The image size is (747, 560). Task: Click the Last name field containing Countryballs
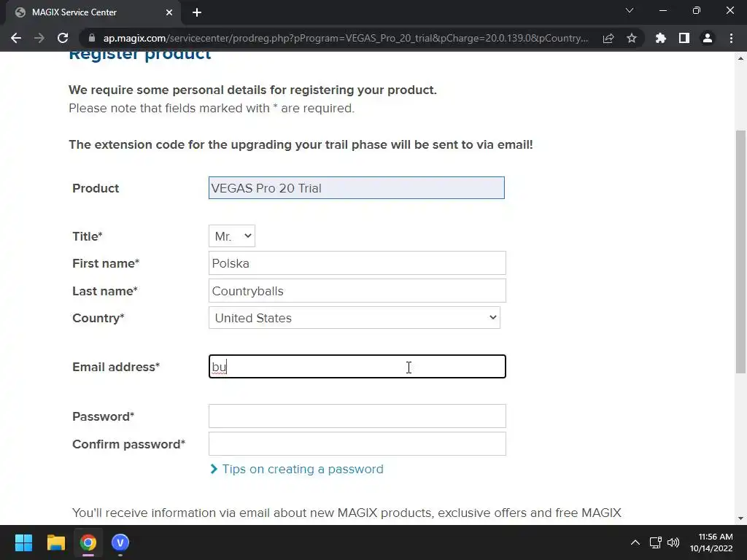click(x=357, y=290)
